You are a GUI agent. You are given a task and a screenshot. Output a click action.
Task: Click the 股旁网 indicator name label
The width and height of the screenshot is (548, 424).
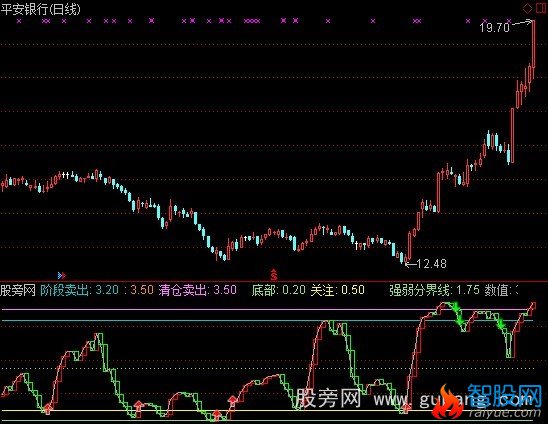[x=18, y=290]
